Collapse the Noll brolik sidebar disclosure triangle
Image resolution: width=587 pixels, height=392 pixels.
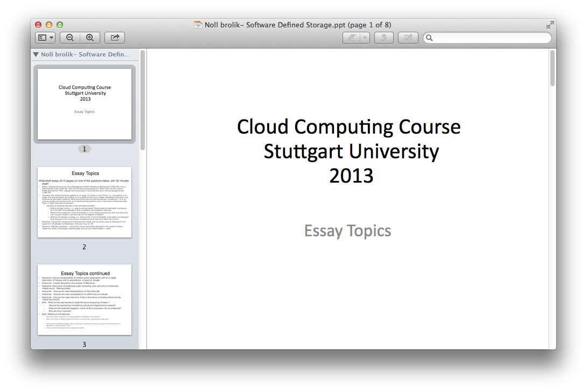[36, 54]
